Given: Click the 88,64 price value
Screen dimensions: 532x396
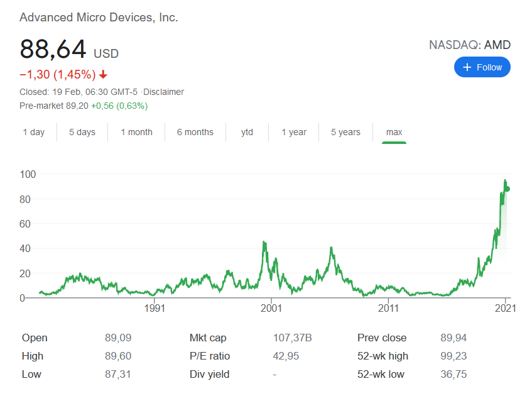Looking at the screenshot, I should click(53, 49).
